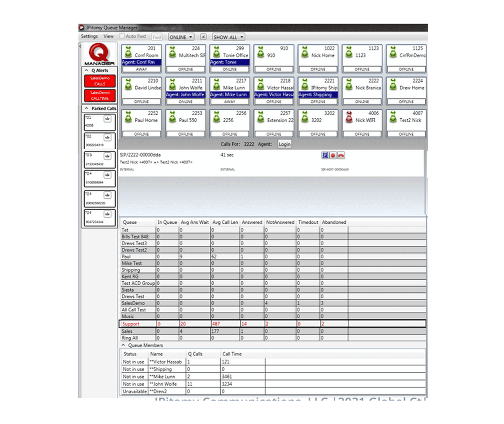Select the SalesDemo queue row
Screen dimensions: 504x424
tap(273, 303)
